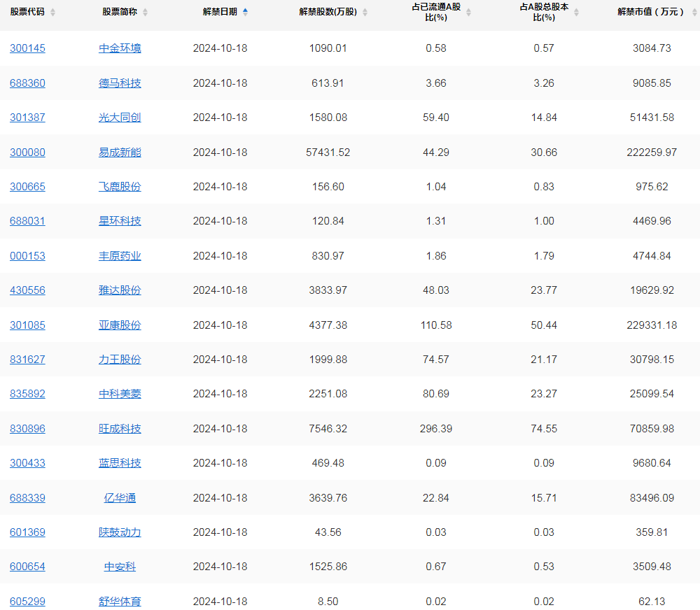
Task: Open 飞鹿股份 stock page
Action: pyautogui.click(x=120, y=187)
